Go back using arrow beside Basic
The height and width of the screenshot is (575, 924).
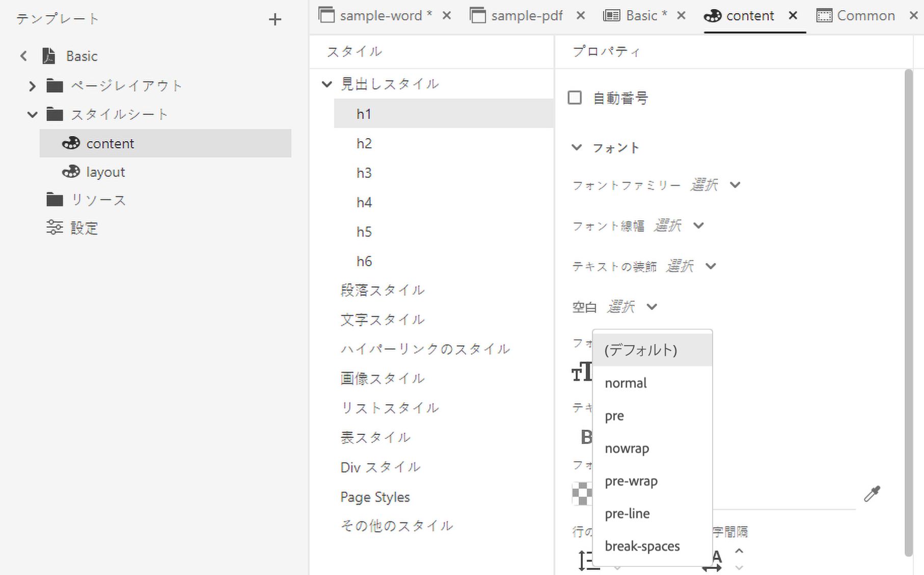coord(23,56)
